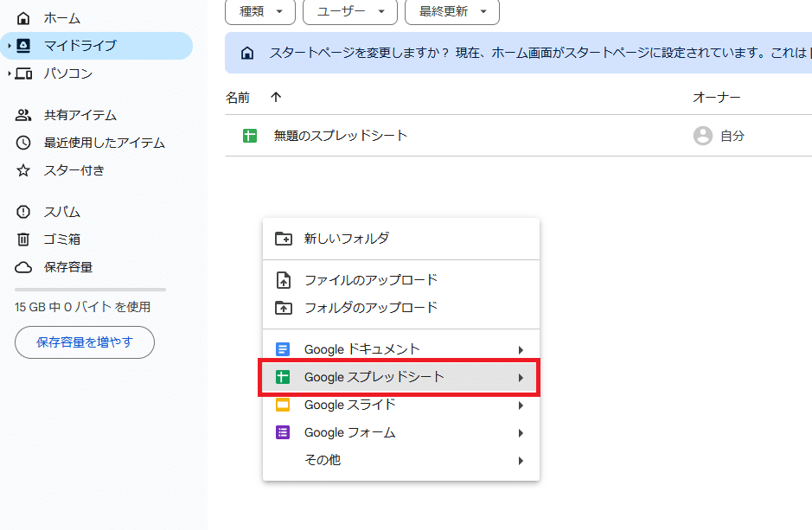Click the purple Google Forms icon

pos(283,432)
